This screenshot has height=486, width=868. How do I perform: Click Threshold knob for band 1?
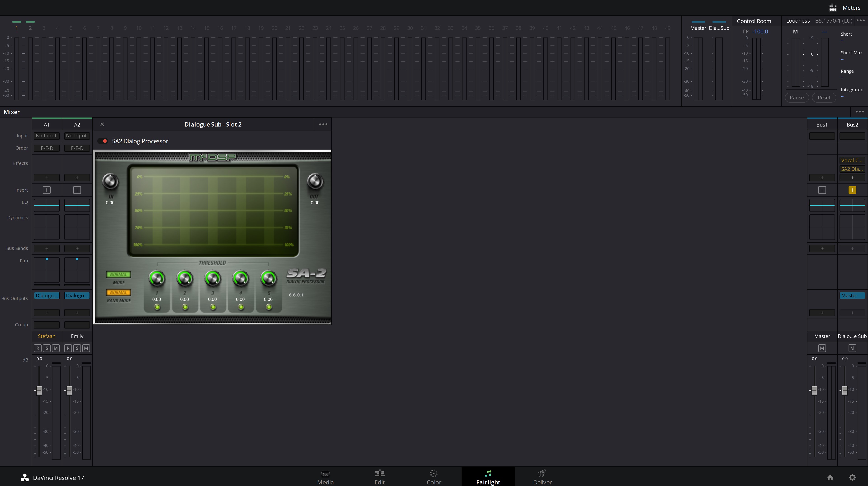157,279
